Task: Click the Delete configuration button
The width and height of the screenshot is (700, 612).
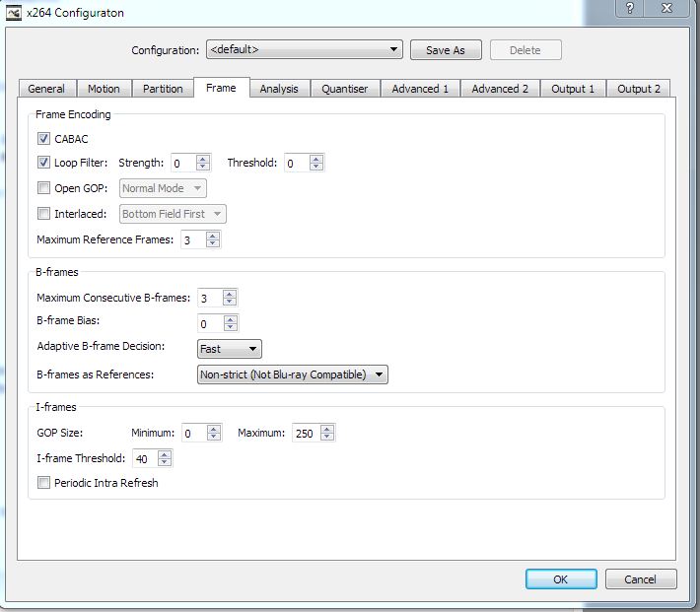Action: click(x=525, y=50)
